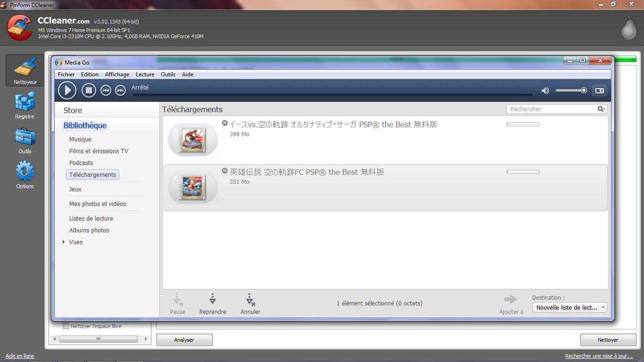Image resolution: width=644 pixels, height=362 pixels.
Task: Click the Annuler download icon
Action: [x=250, y=300]
